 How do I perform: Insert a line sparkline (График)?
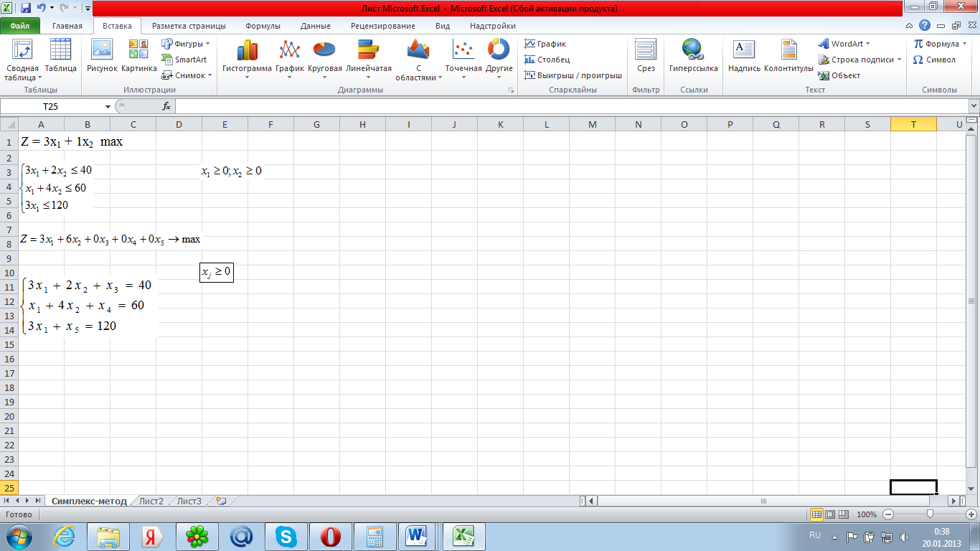545,44
